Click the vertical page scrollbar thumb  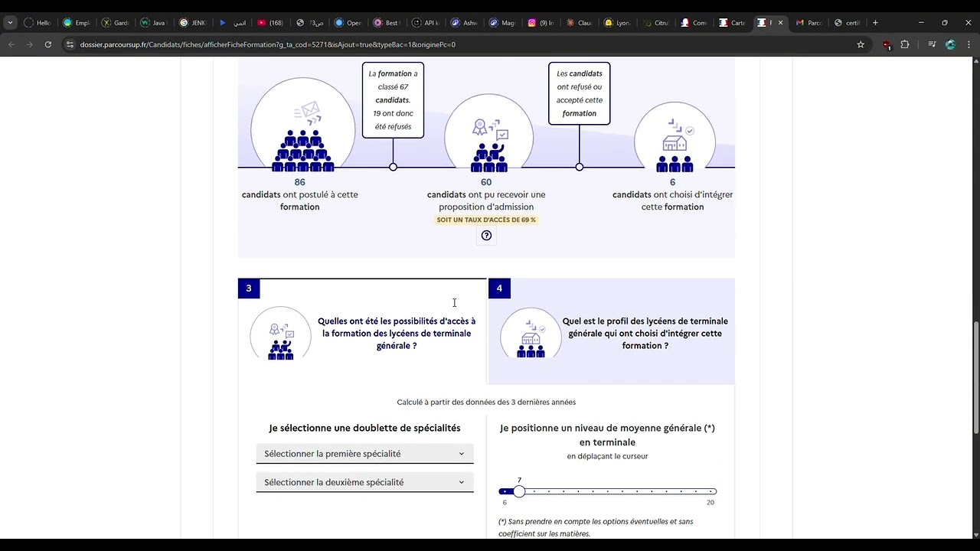coord(975,379)
